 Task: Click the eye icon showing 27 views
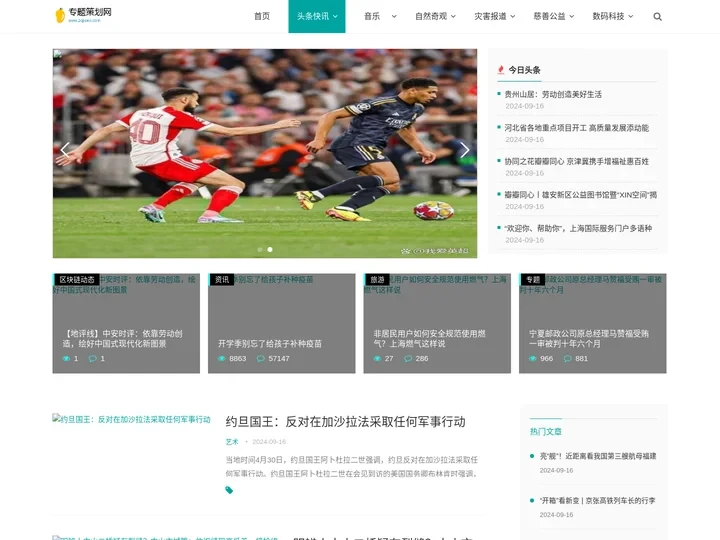(377, 359)
